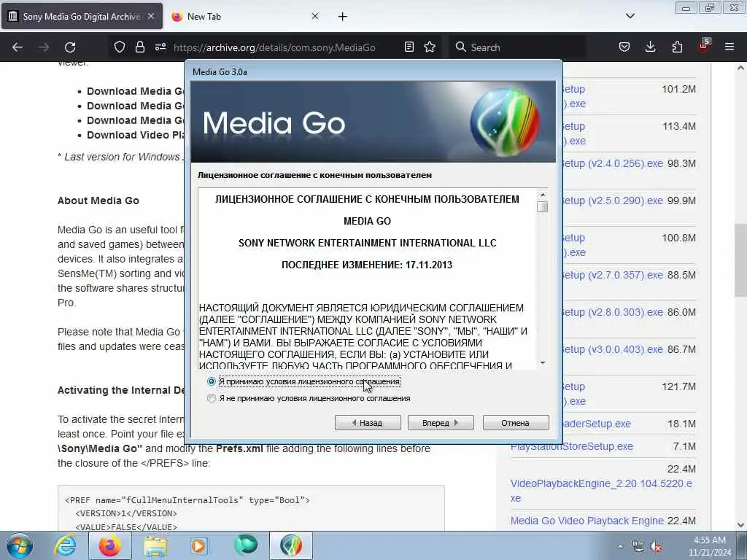
Task: Click the Media Go installer taskbar icon
Action: tap(290, 545)
